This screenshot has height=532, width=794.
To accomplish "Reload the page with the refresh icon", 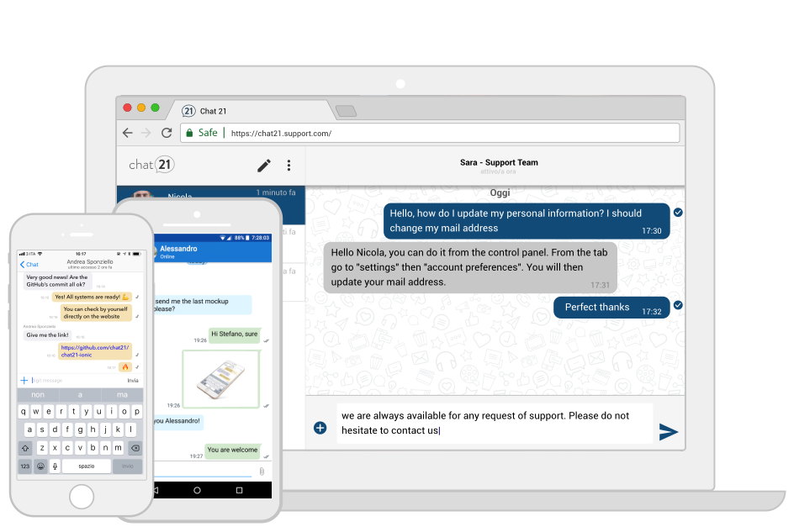I will click(x=167, y=133).
